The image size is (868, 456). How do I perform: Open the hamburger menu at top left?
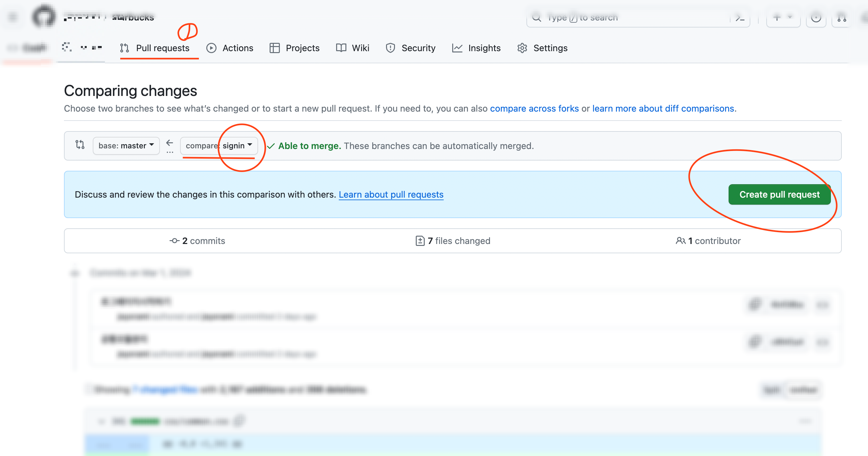click(x=13, y=17)
